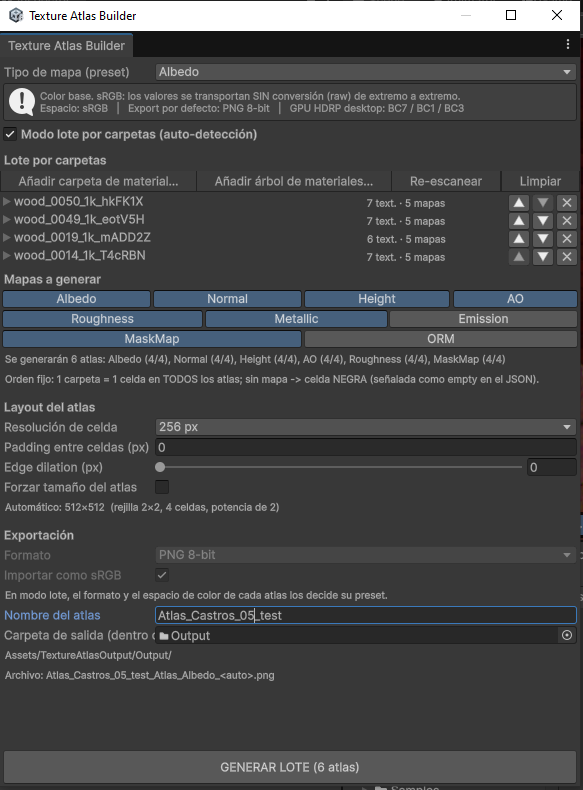Remove wood_0050_1k_hkFK1X from the list
The image size is (583, 790).
click(567, 203)
